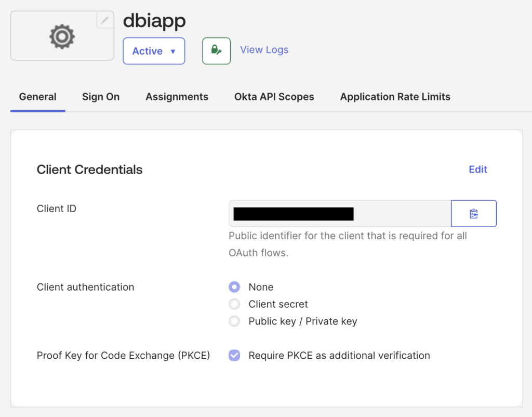
Task: Open the View Logs link
Action: point(264,49)
